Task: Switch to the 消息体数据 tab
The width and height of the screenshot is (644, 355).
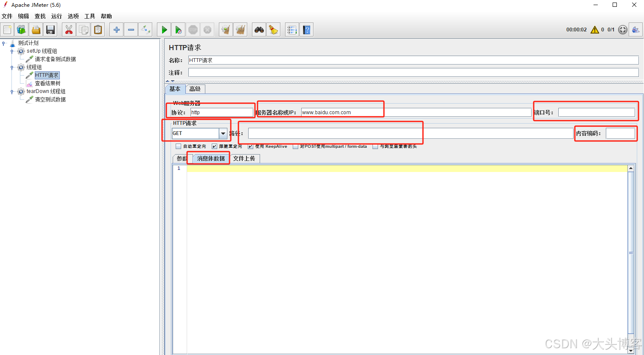Action: point(211,158)
